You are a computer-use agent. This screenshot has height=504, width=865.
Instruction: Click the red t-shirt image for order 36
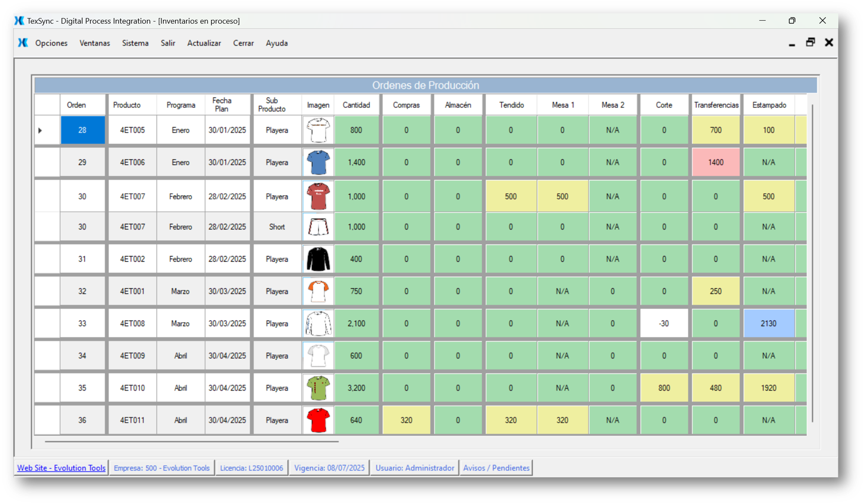pyautogui.click(x=318, y=420)
